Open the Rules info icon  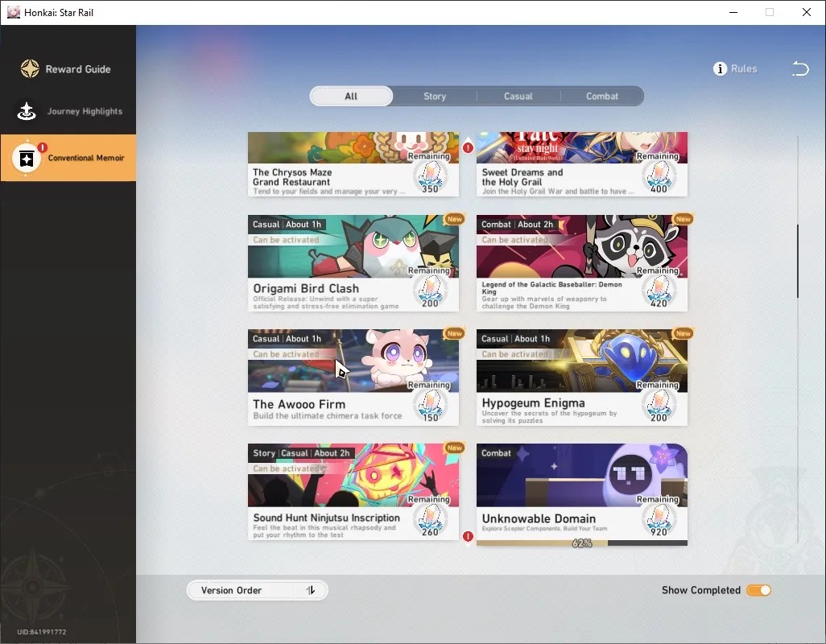point(720,68)
